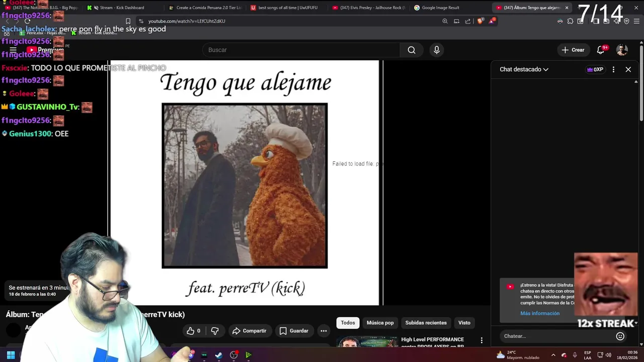Click the Compartir share button
644x362 pixels.
pos(249,331)
